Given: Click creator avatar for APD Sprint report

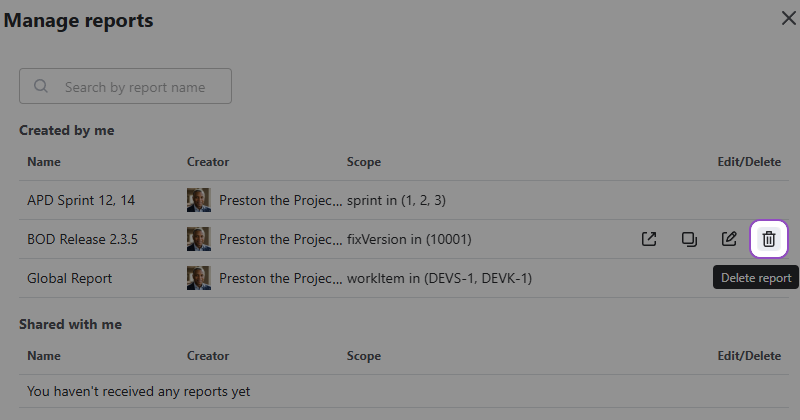Looking at the screenshot, I should [x=198, y=200].
